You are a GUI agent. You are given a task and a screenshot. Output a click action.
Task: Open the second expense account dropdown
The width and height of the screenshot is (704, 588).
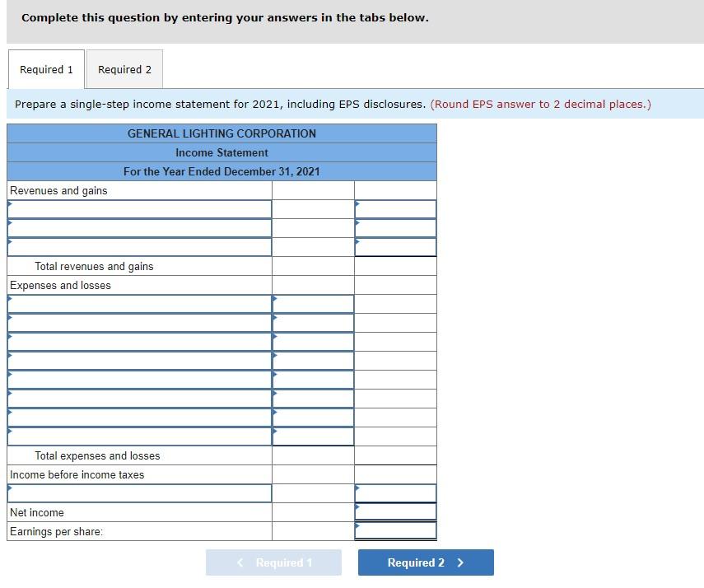coord(139,322)
